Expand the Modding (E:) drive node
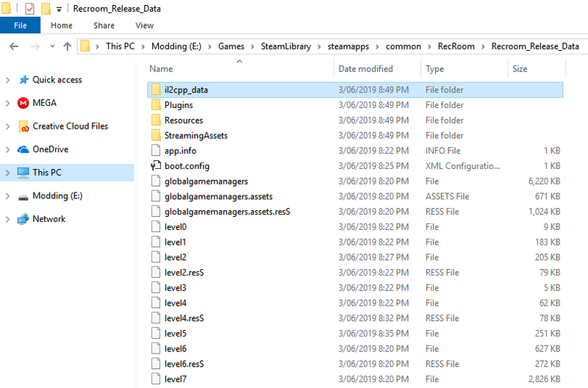Screen dimensions: 588x388 (7, 196)
